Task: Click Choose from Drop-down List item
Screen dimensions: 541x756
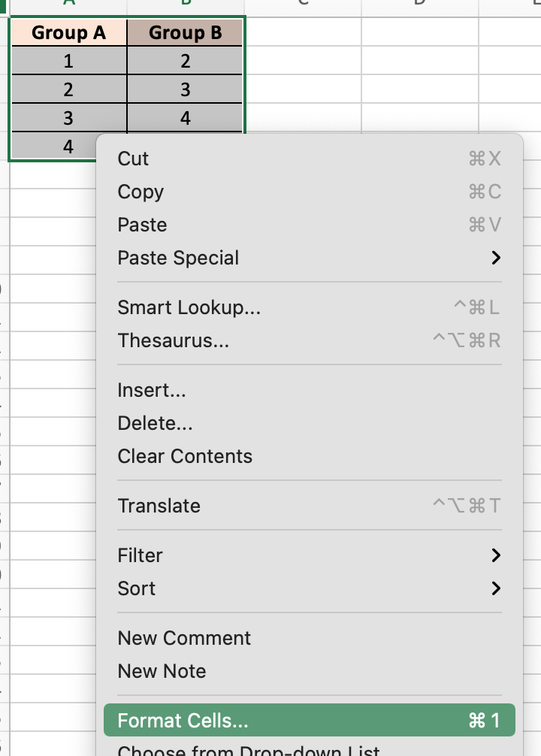Action: (x=248, y=750)
